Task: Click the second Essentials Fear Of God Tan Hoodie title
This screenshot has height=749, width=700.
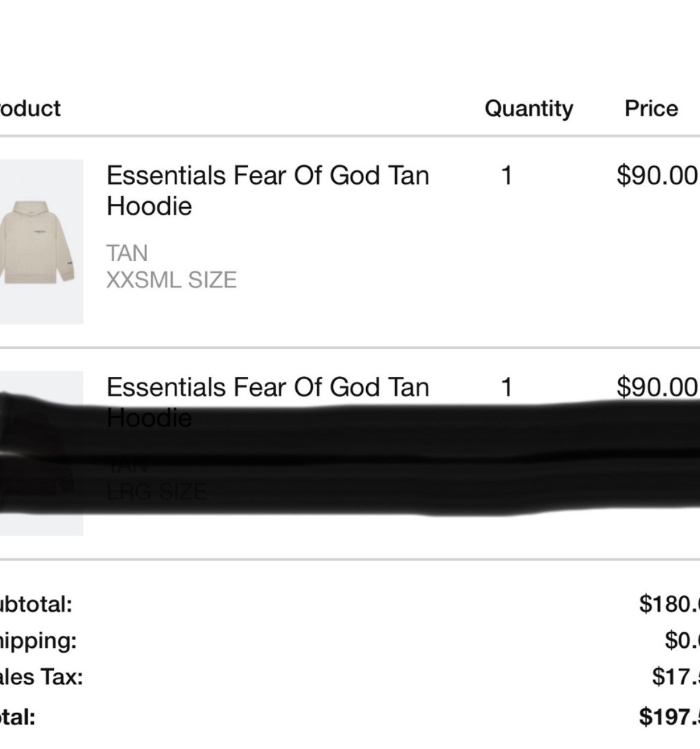Action: point(268,402)
